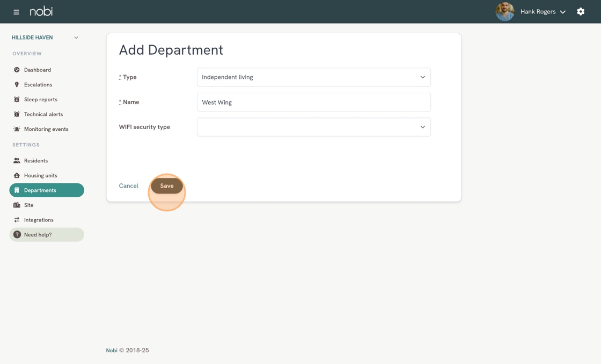Click the Type dropdown chevron arrow
The height and width of the screenshot is (364, 601).
[x=422, y=77]
